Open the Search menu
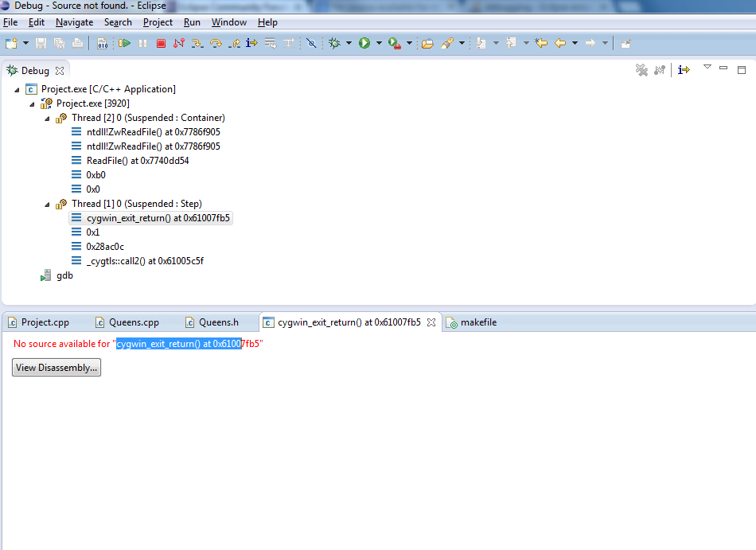The height and width of the screenshot is (550, 756). (x=118, y=22)
